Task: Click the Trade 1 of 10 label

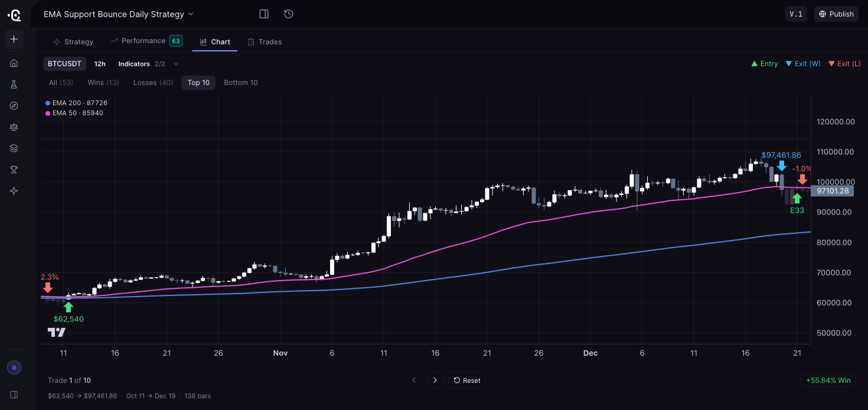Action: pos(70,380)
